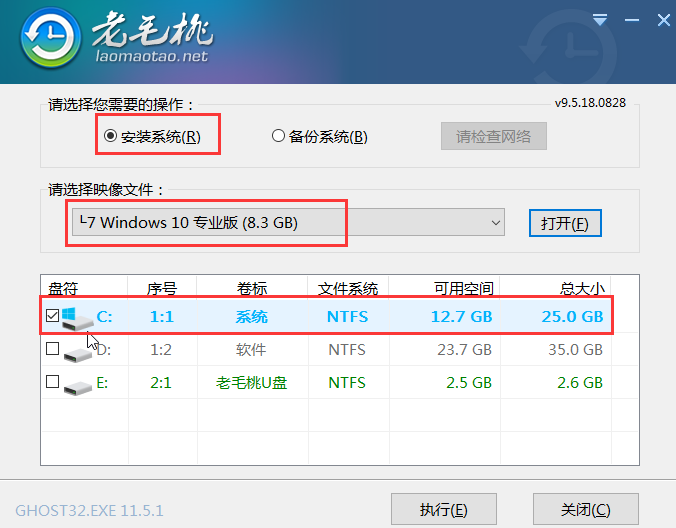The image size is (676, 528).
Task: Click the 关闭(C) button
Action: point(585,509)
